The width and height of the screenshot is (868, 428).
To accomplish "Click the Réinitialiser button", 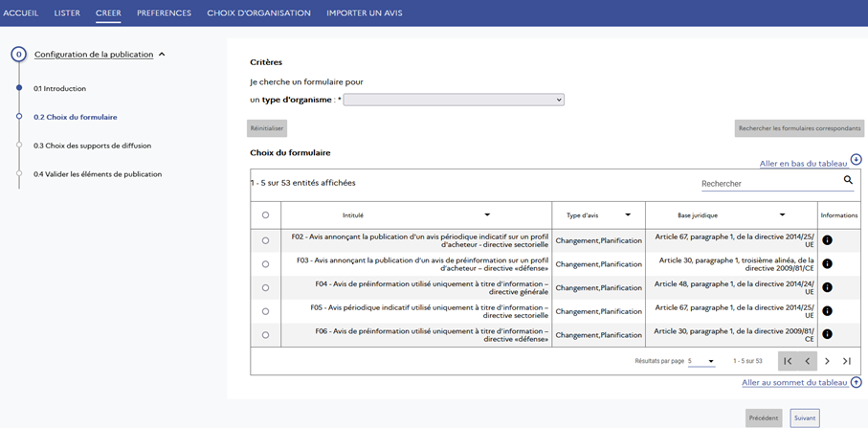I will [x=267, y=128].
